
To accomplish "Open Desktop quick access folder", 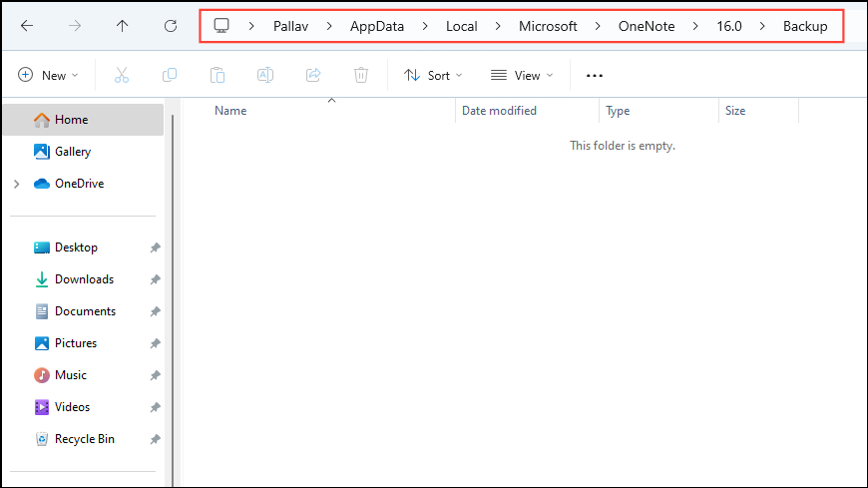I will tap(76, 247).
